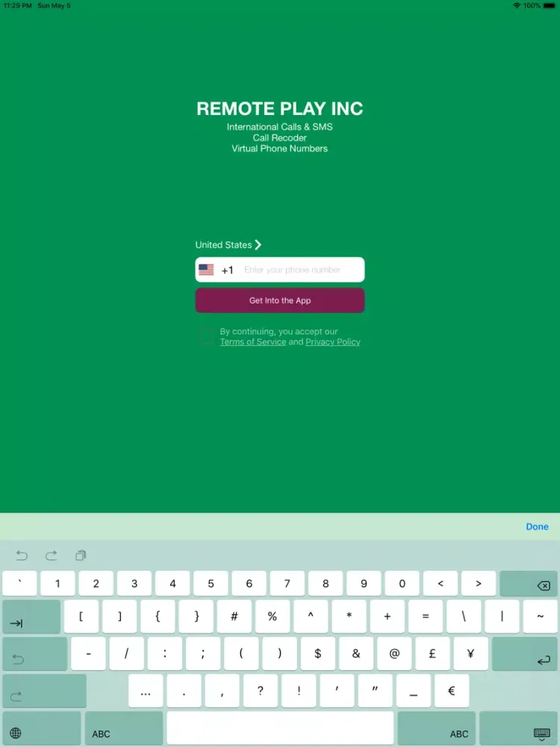Tap the backslash \ key
The width and height of the screenshot is (560, 747).
[464, 617]
